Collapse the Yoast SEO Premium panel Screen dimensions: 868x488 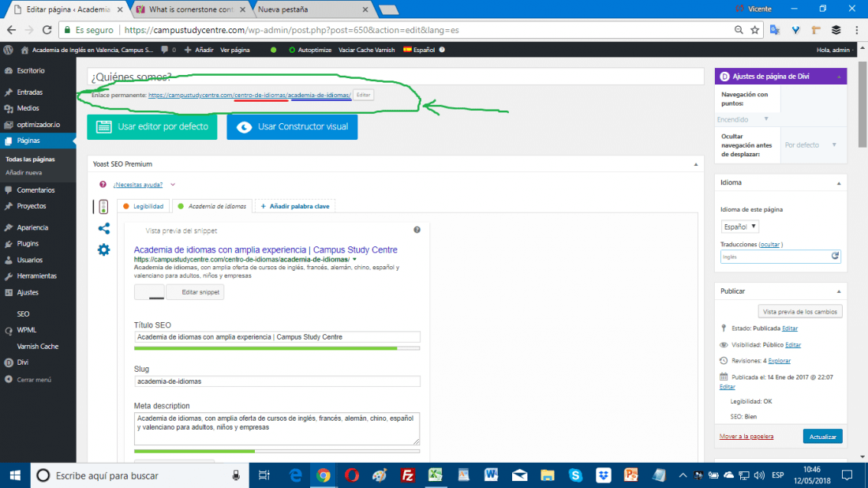696,164
